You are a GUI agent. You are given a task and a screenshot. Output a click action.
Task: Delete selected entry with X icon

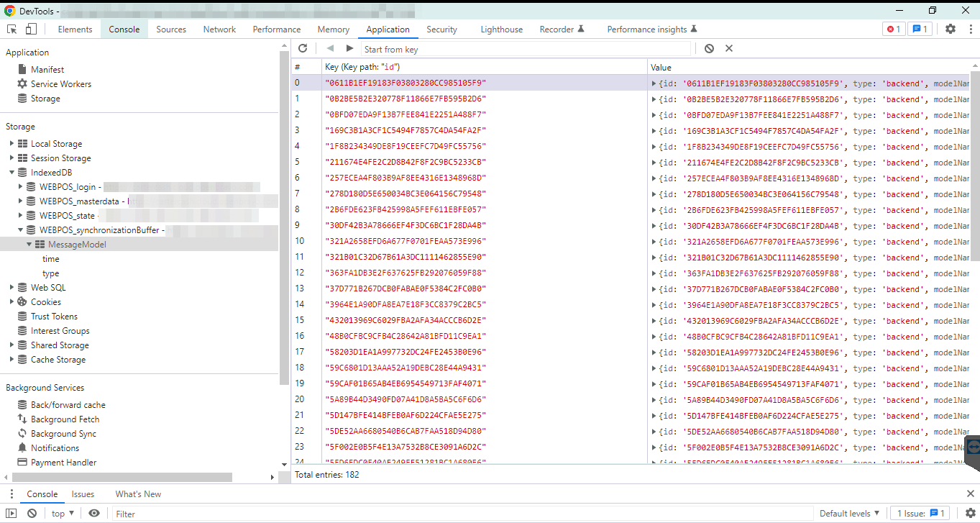pyautogui.click(x=728, y=48)
